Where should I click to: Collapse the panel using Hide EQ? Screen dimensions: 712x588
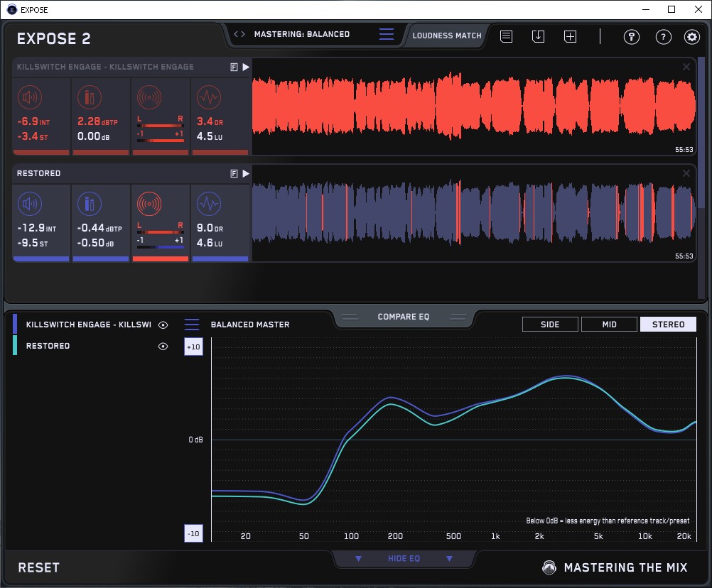tap(404, 559)
